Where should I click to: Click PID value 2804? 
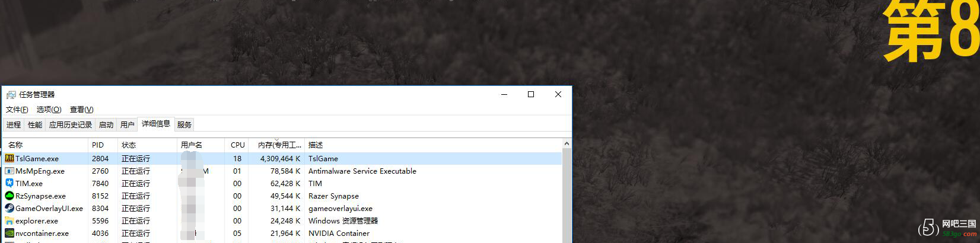tap(100, 158)
